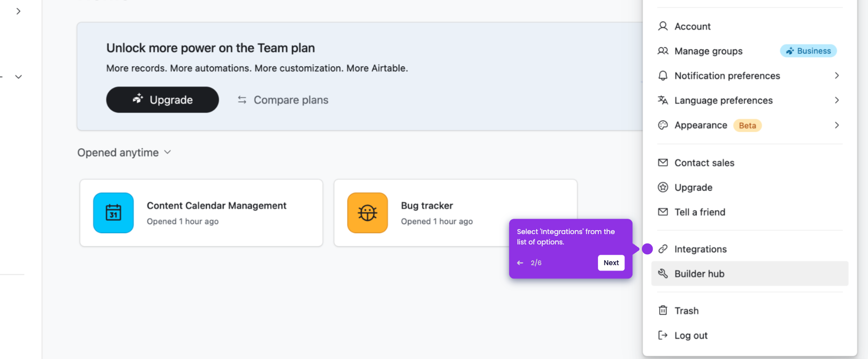
Task: Open the Compare plans link
Action: pos(282,100)
